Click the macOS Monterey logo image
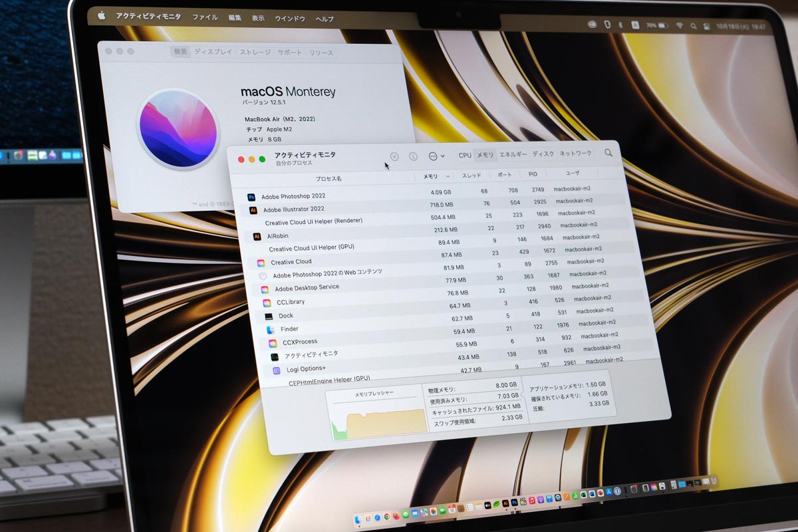This screenshot has height=532, width=798. pyautogui.click(x=177, y=129)
